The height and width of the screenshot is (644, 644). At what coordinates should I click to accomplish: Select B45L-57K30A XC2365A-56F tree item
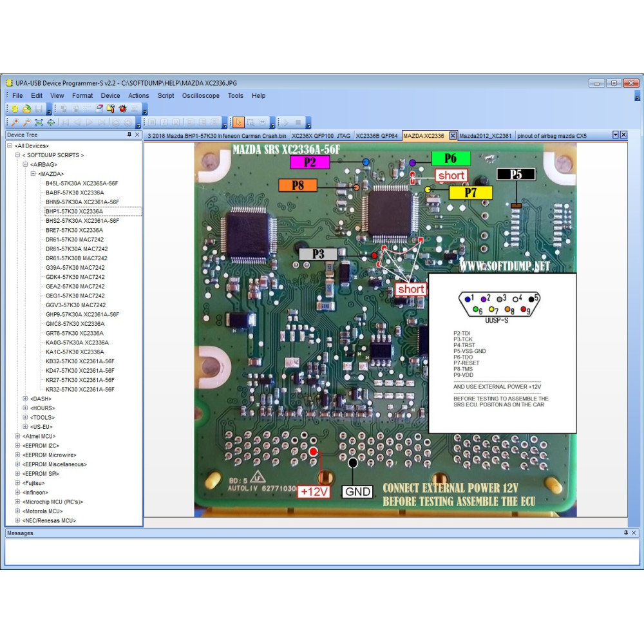click(x=82, y=183)
